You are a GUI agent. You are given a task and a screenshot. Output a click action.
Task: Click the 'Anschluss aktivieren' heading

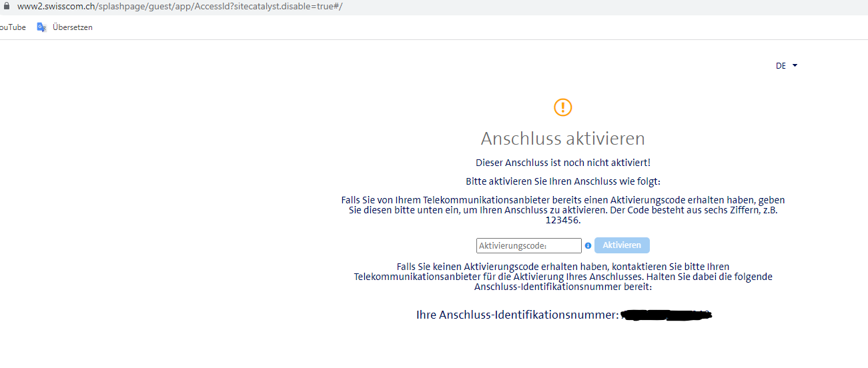click(x=562, y=139)
